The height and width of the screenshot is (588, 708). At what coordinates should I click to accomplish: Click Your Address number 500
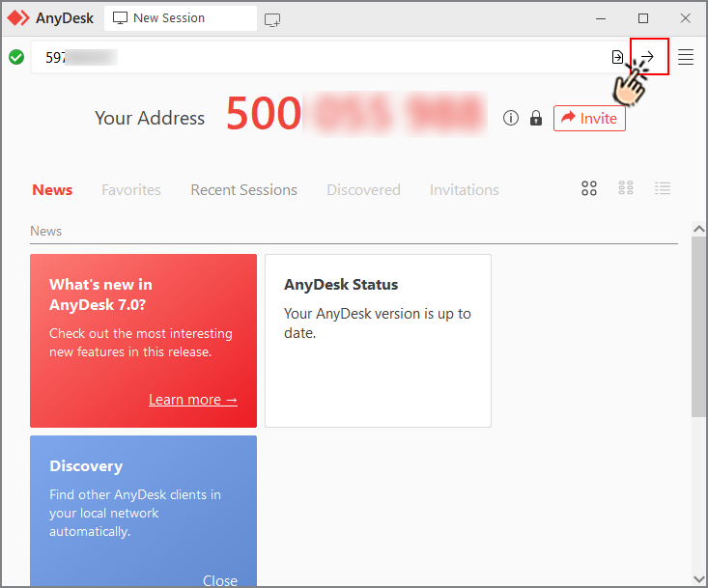point(264,113)
